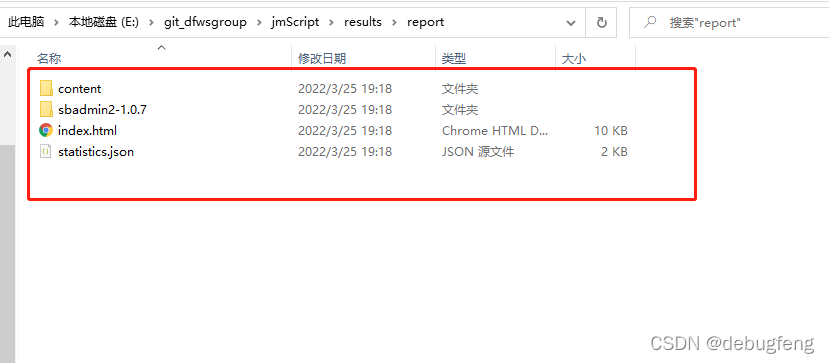The height and width of the screenshot is (363, 829).
Task: Open the content folder icon
Action: click(46, 88)
